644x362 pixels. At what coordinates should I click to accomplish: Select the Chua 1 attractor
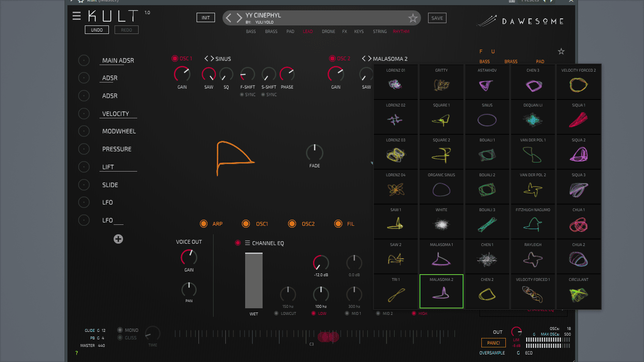pos(578,221)
